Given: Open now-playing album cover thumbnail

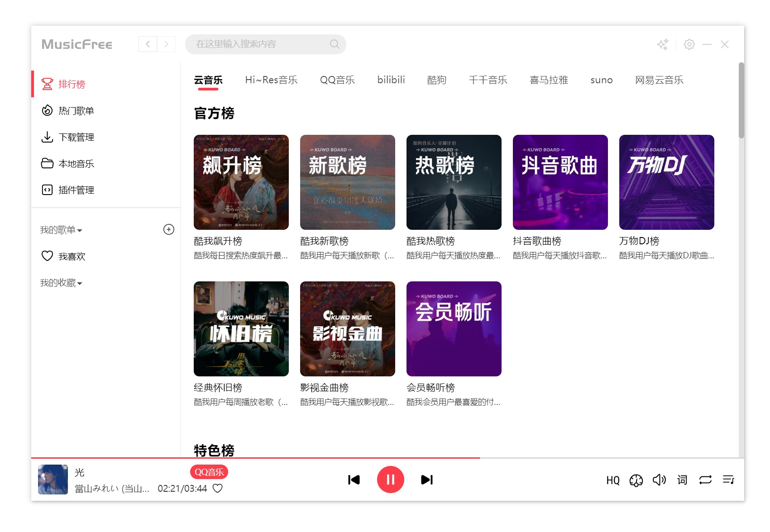Looking at the screenshot, I should coord(53,480).
